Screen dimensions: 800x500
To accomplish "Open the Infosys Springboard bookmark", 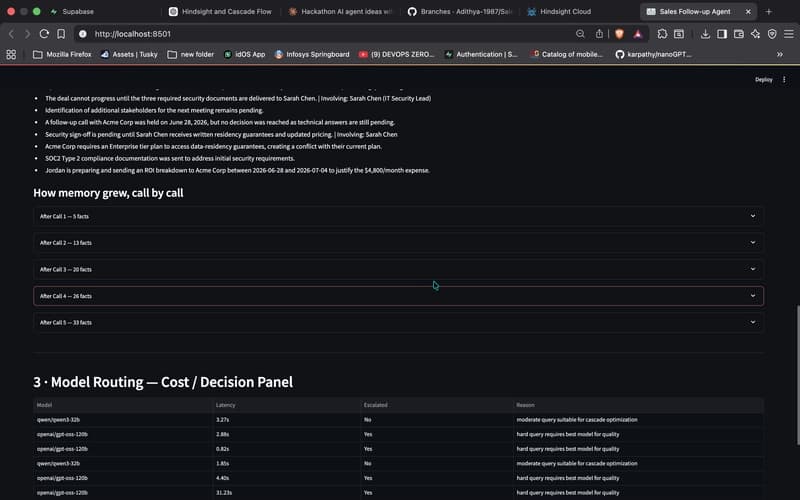I will [x=312, y=54].
